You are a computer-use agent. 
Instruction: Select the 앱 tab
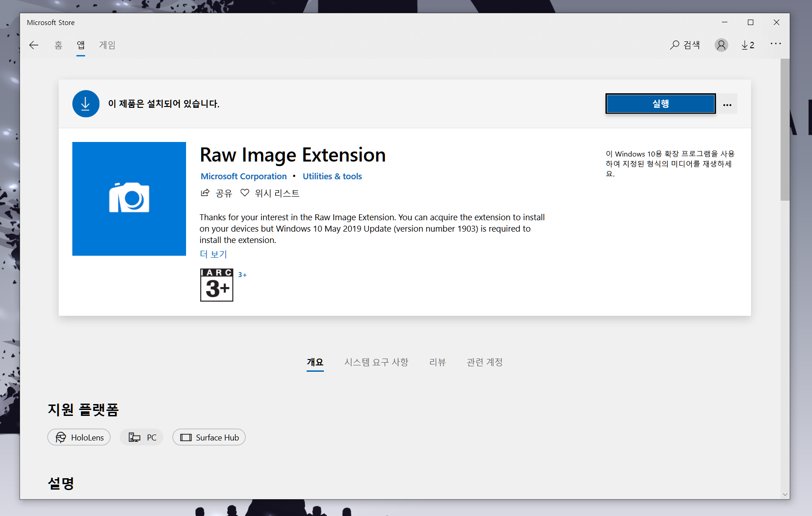pyautogui.click(x=81, y=45)
